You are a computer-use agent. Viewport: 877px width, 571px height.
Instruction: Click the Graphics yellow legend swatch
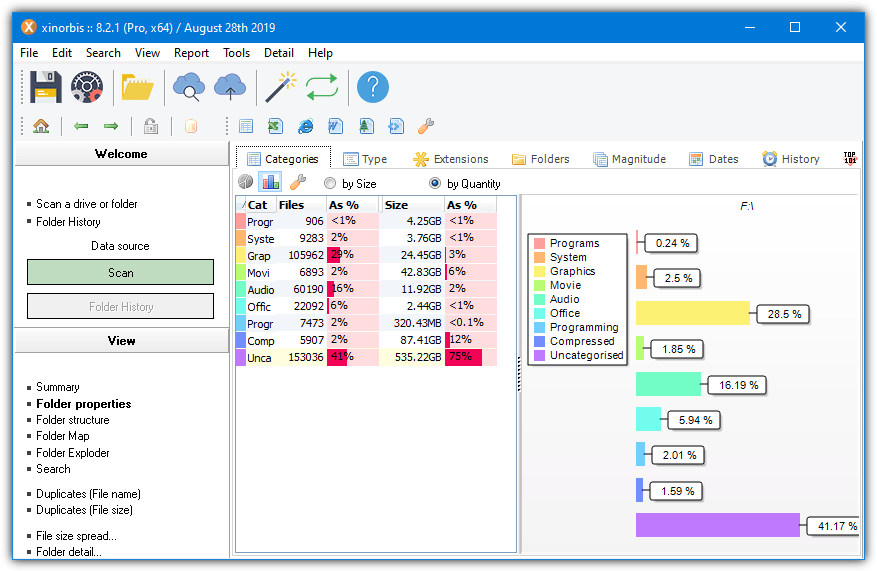click(539, 271)
